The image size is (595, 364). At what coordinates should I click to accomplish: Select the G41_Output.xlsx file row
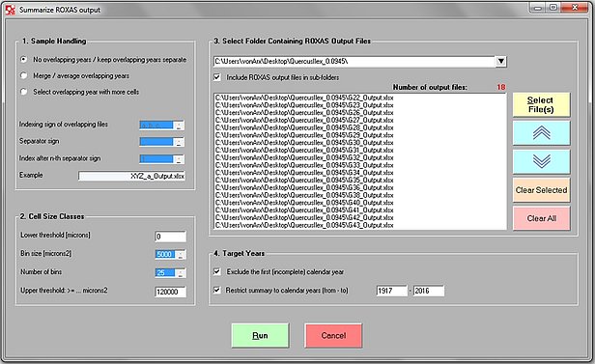pos(304,210)
